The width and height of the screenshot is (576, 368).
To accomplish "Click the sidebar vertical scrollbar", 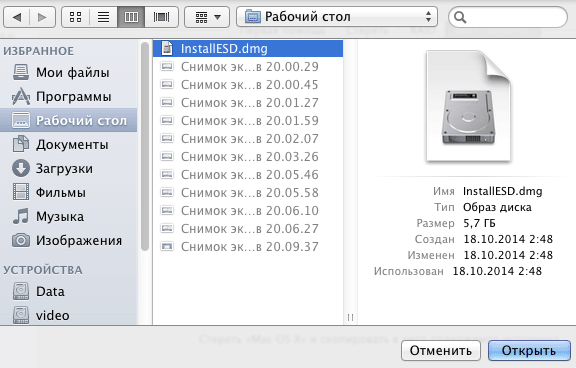I will pos(145,147).
